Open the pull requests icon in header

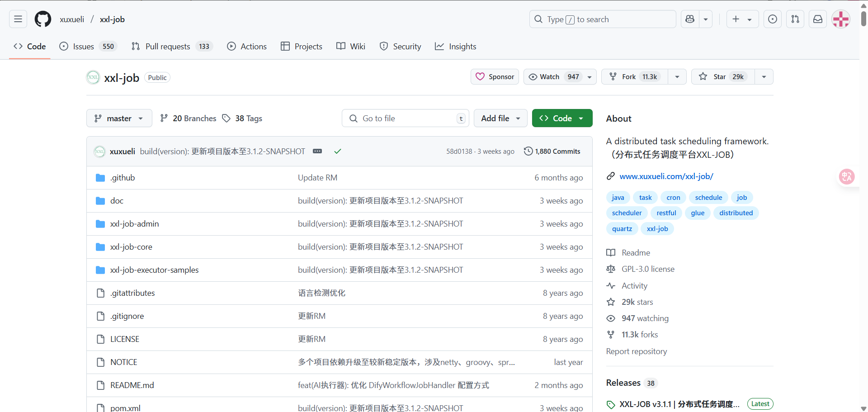pyautogui.click(x=795, y=19)
